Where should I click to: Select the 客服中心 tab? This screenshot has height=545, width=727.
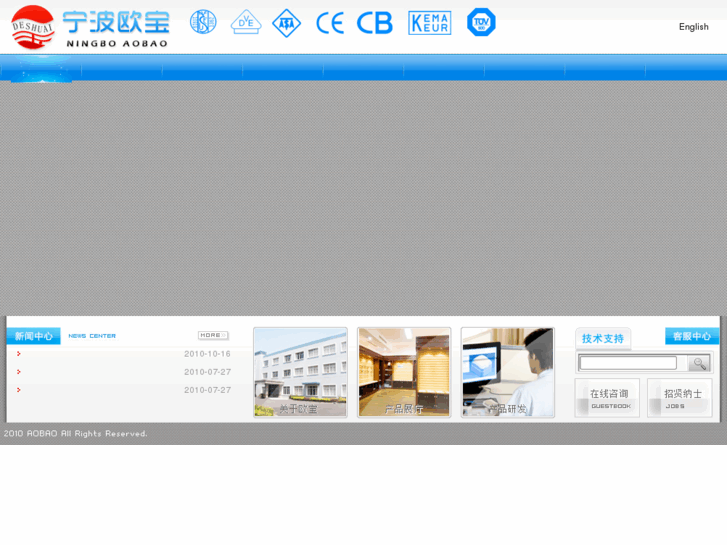point(692,336)
